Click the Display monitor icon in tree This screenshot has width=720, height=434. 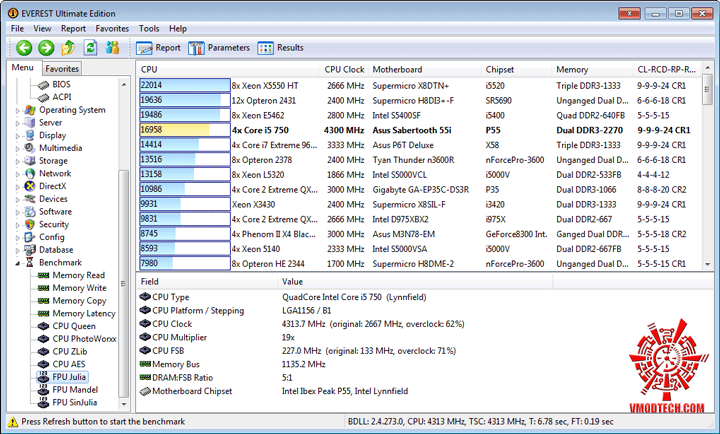(x=30, y=135)
